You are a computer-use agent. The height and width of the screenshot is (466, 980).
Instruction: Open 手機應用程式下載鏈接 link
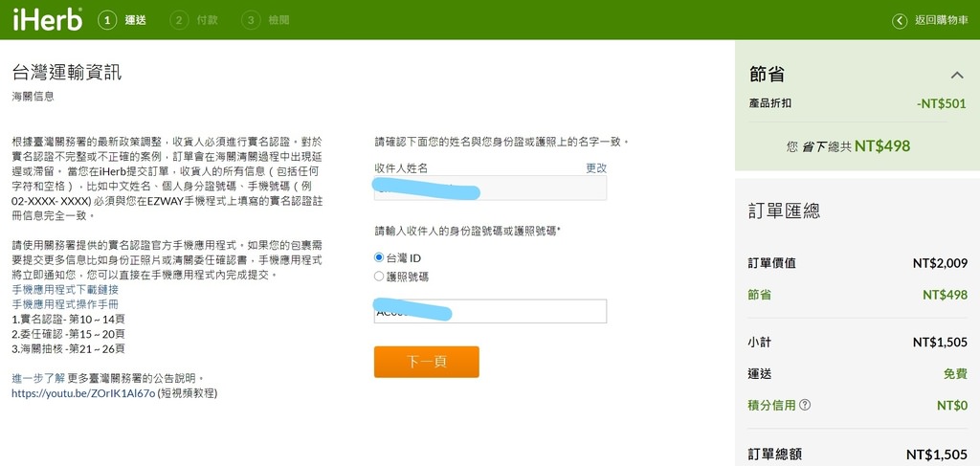click(65, 290)
